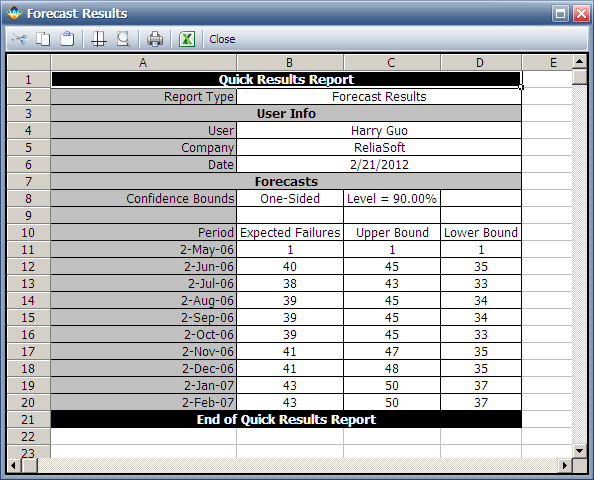Click the Print icon
This screenshot has width=594, height=480.
click(155, 39)
